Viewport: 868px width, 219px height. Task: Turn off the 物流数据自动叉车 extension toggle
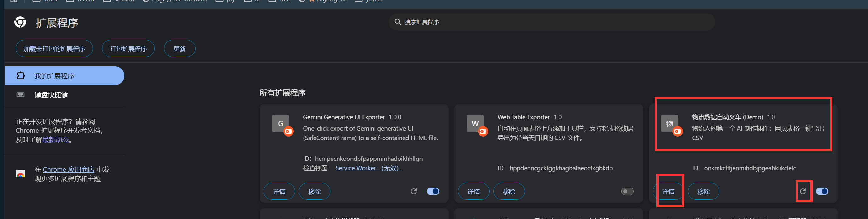[822, 191]
